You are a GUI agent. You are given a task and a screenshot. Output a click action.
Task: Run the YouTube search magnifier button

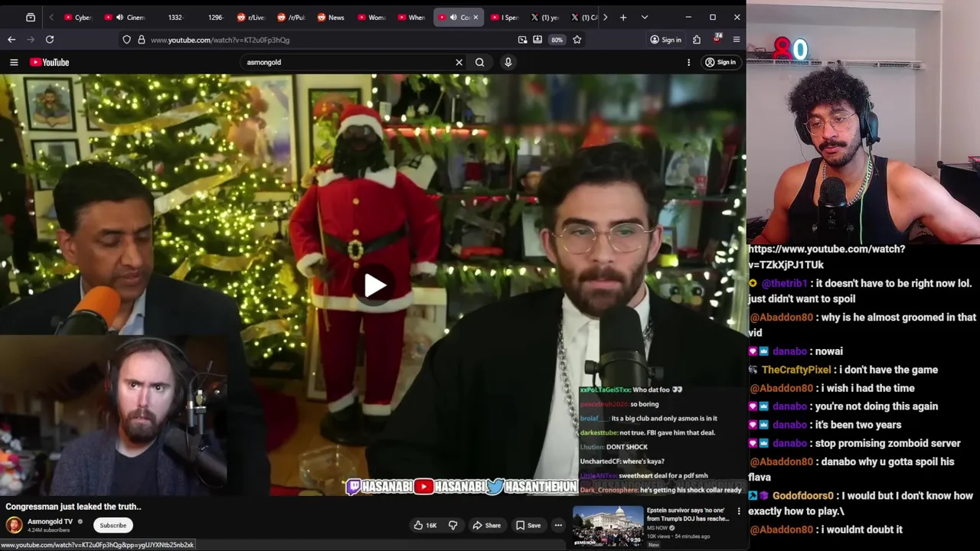coord(479,62)
